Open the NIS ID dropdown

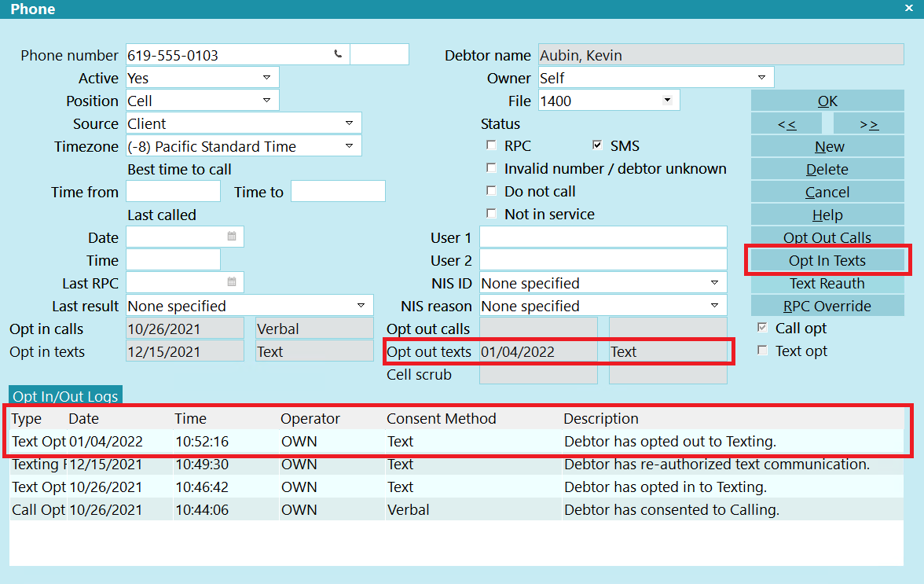tap(714, 283)
